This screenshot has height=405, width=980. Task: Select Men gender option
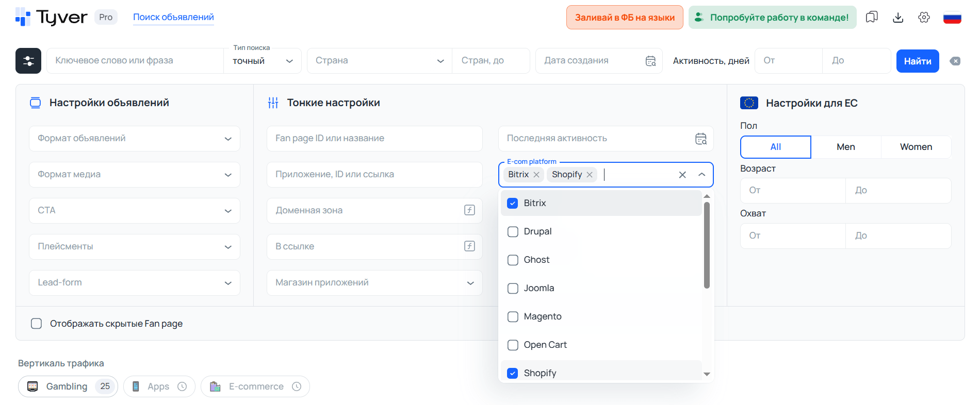(x=846, y=147)
